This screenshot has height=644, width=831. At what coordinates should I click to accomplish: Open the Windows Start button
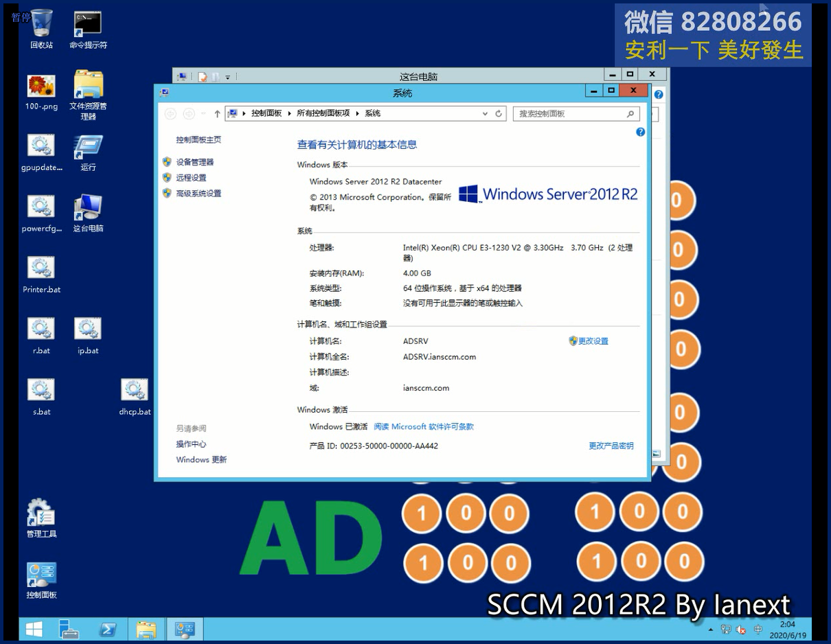click(33, 629)
